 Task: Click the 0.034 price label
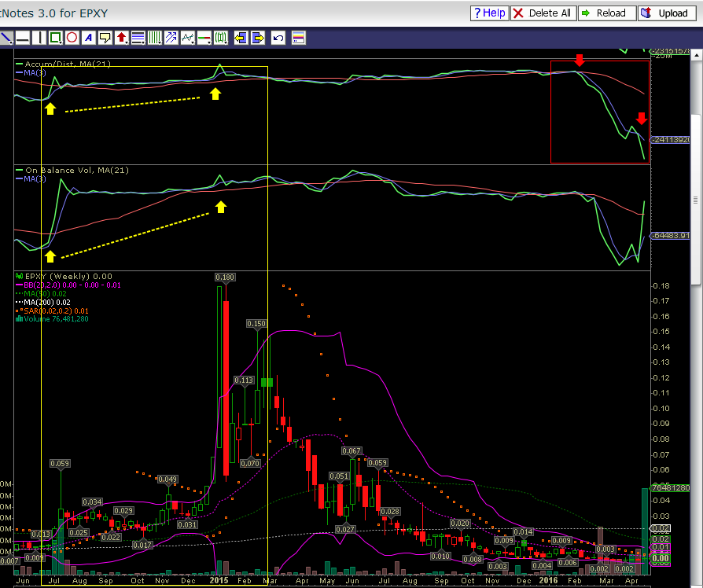click(92, 502)
